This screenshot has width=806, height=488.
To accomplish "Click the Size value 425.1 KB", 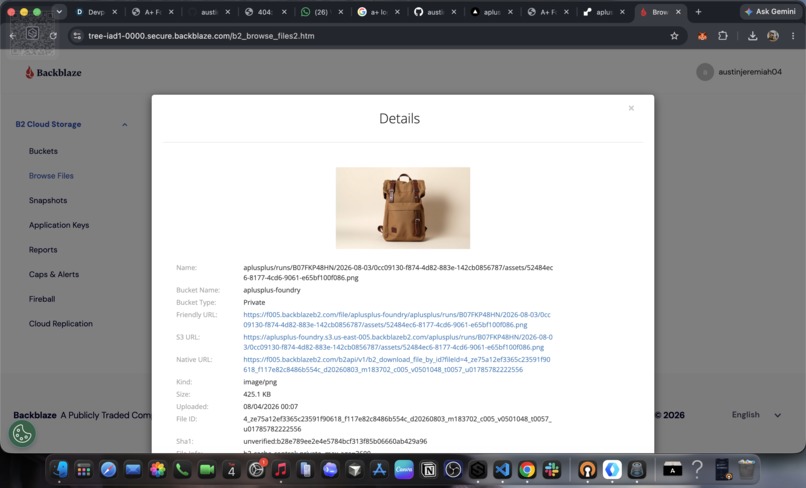I will click(x=257, y=394).
